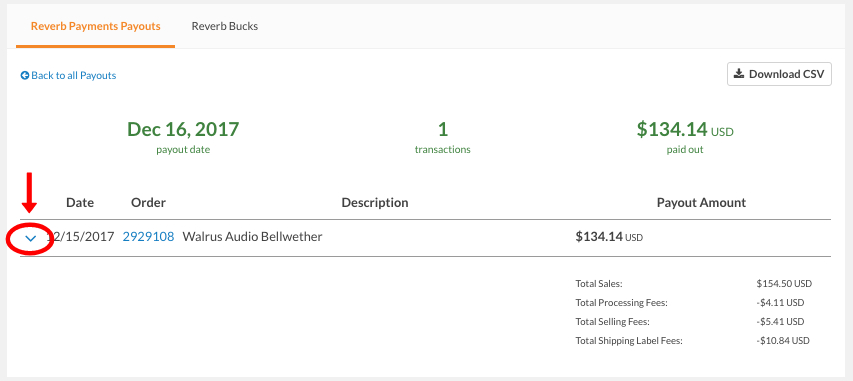
Task: Click the -$10.84 USD shipping label value
Action: [783, 341]
